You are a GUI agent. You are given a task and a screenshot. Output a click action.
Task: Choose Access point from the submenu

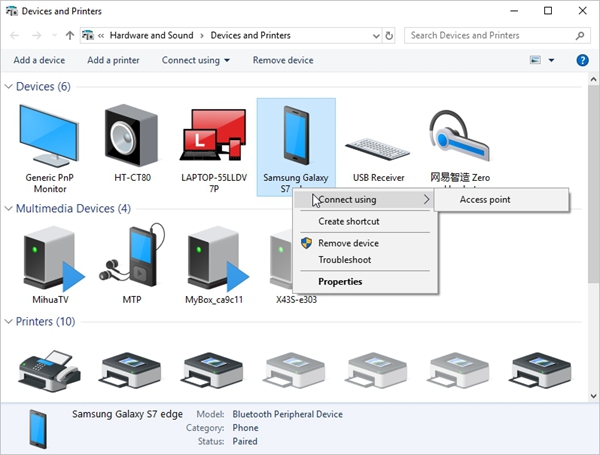[502, 199]
